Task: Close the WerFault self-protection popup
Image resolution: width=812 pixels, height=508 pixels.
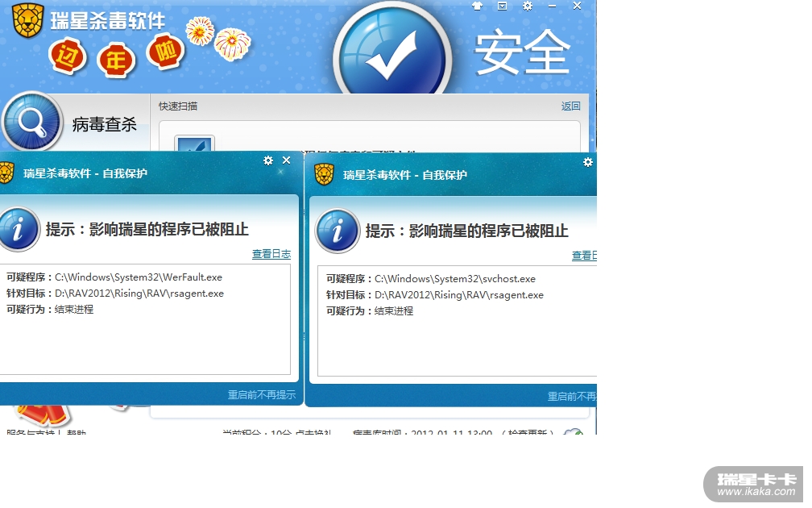Action: pyautogui.click(x=287, y=160)
